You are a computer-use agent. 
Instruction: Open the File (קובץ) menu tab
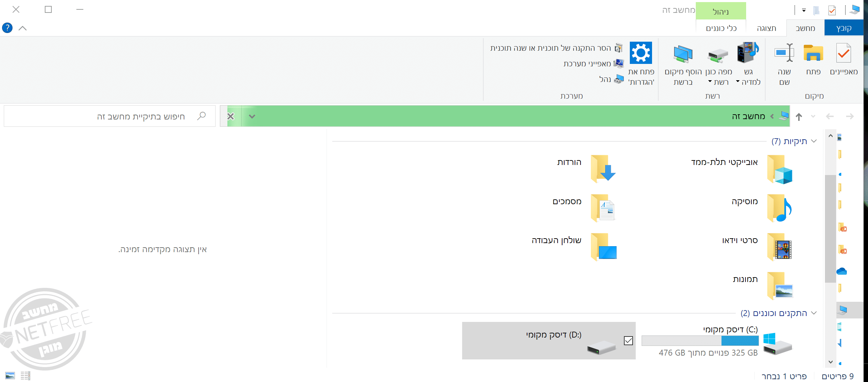pyautogui.click(x=844, y=28)
